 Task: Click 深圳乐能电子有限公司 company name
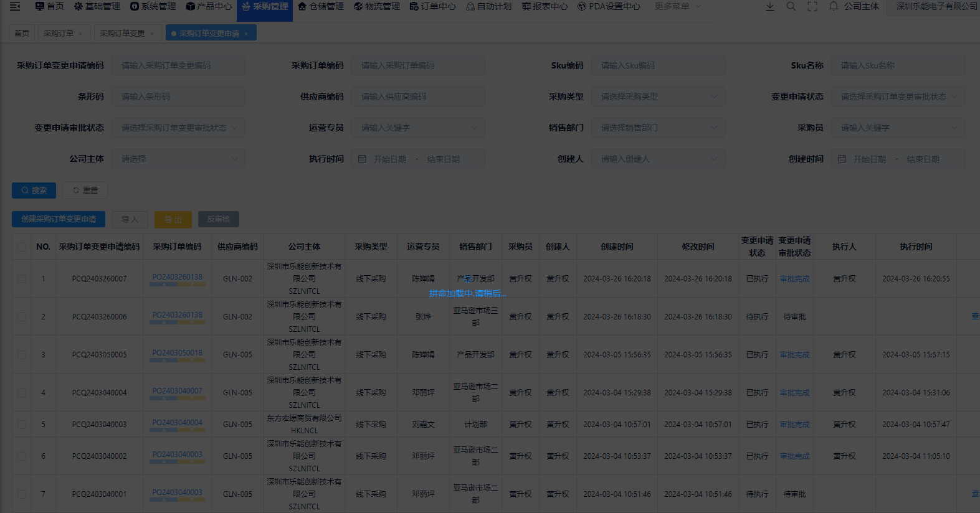(937, 6)
